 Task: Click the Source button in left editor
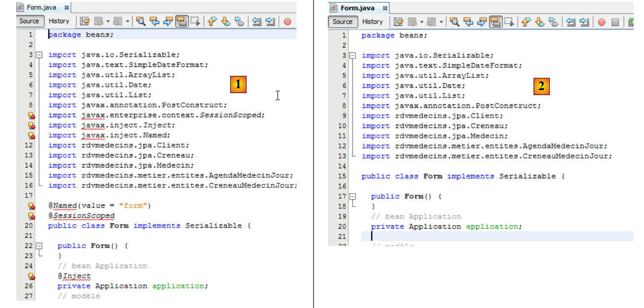coord(29,21)
